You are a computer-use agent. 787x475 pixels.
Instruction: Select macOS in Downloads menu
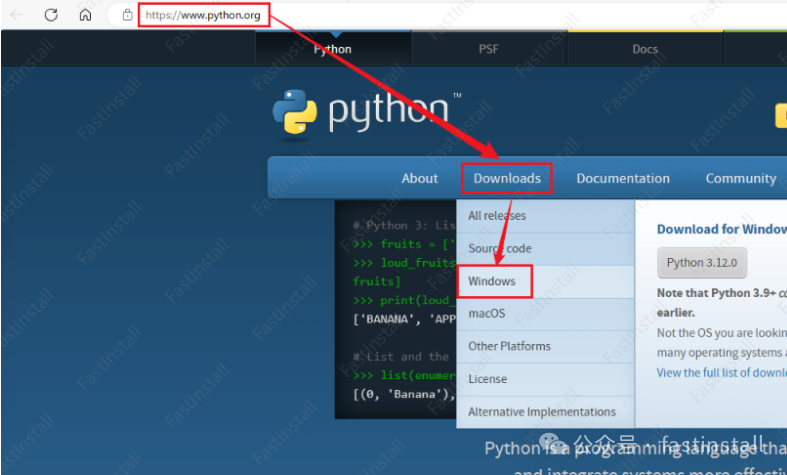tap(546, 314)
